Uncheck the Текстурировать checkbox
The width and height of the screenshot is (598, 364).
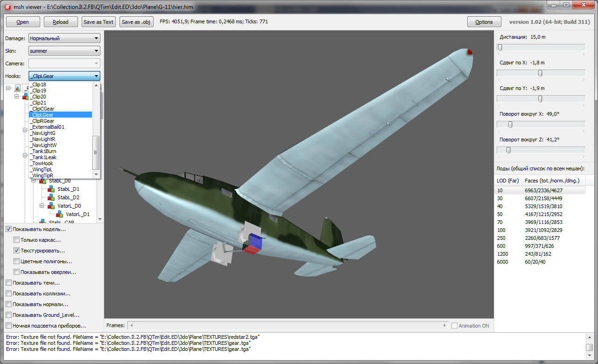point(17,251)
